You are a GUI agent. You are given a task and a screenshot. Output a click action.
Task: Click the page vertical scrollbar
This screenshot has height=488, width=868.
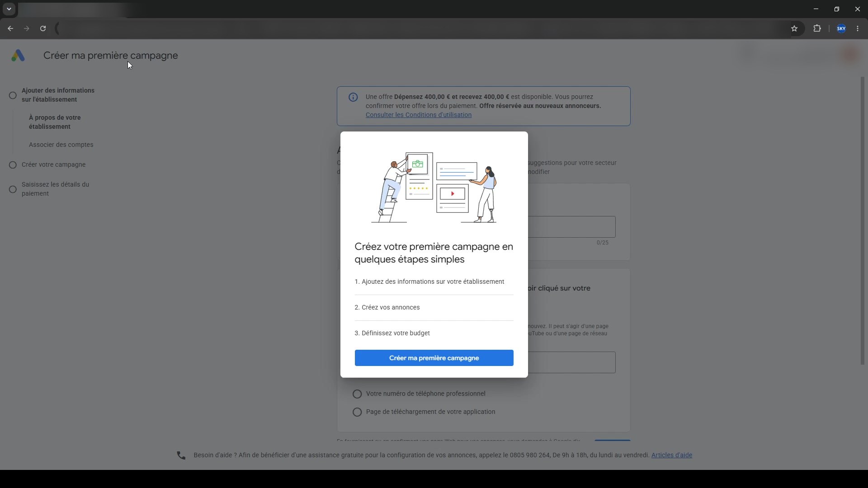click(863, 221)
